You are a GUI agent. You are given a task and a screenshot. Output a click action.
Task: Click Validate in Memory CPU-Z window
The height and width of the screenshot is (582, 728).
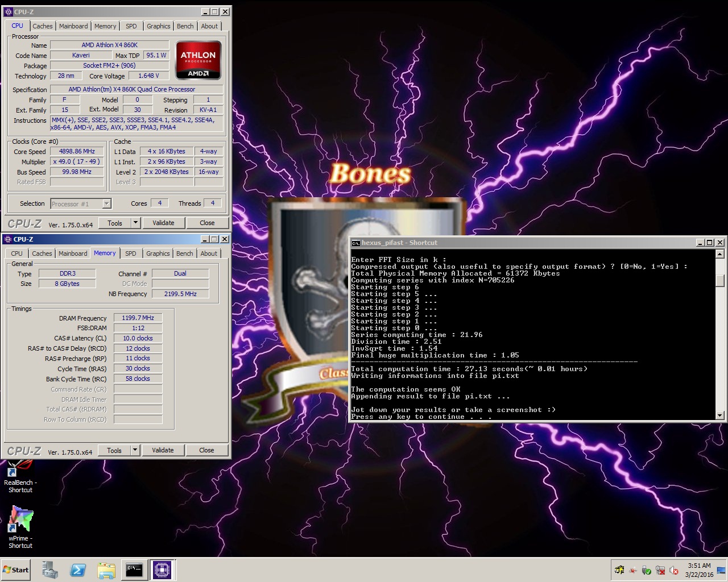click(163, 451)
